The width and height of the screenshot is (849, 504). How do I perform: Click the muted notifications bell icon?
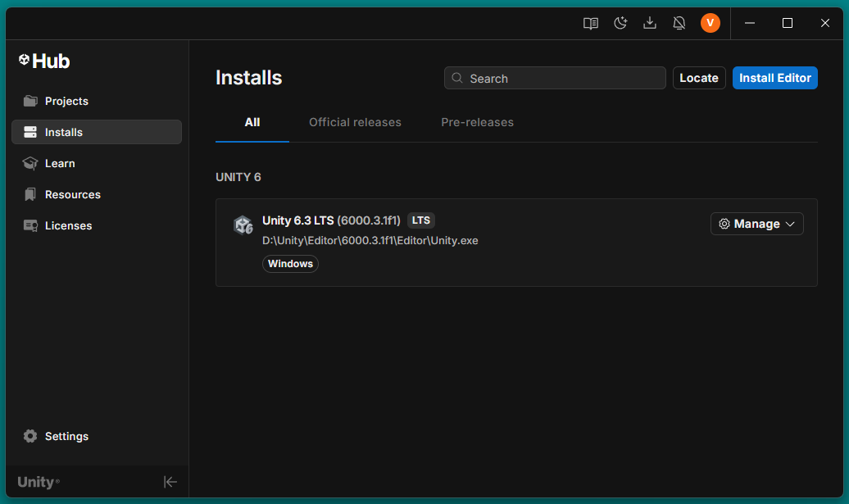(679, 23)
